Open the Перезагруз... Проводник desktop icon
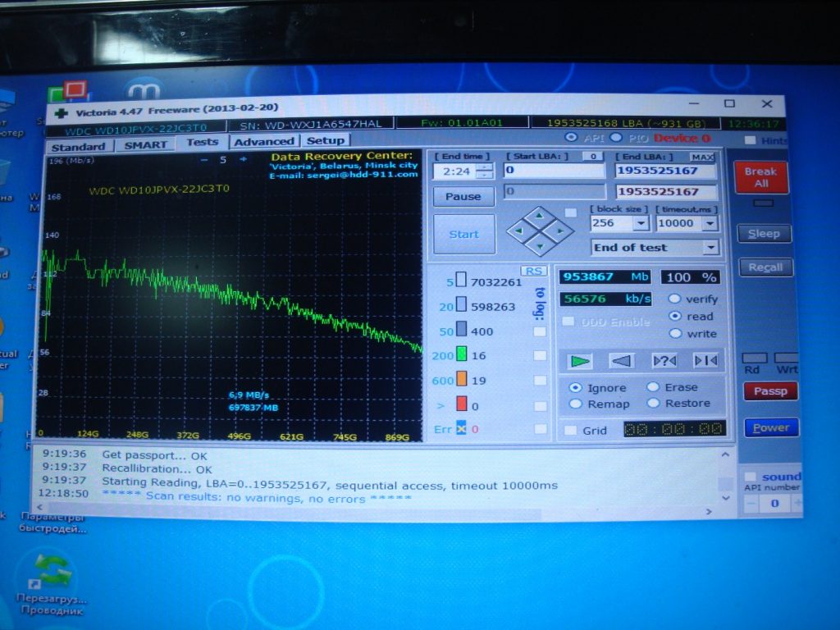This screenshot has height=630, width=840. (x=52, y=585)
